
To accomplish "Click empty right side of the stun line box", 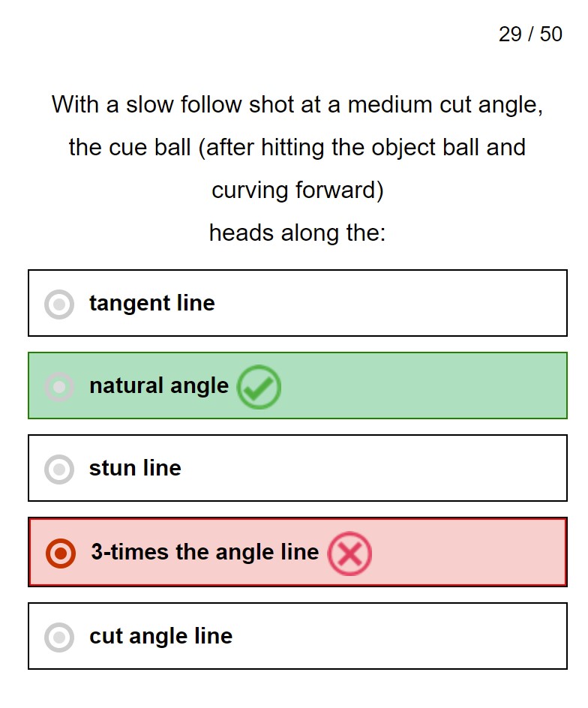I will point(412,468).
